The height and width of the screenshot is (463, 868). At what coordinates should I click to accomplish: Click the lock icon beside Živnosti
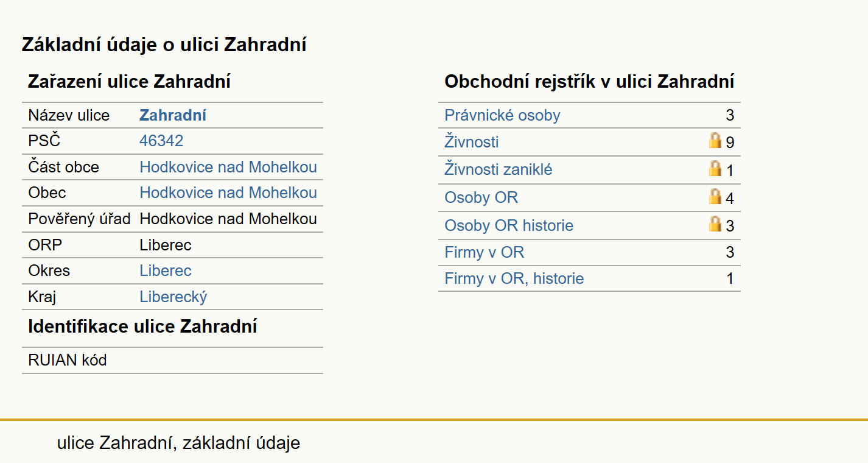pyautogui.click(x=715, y=141)
